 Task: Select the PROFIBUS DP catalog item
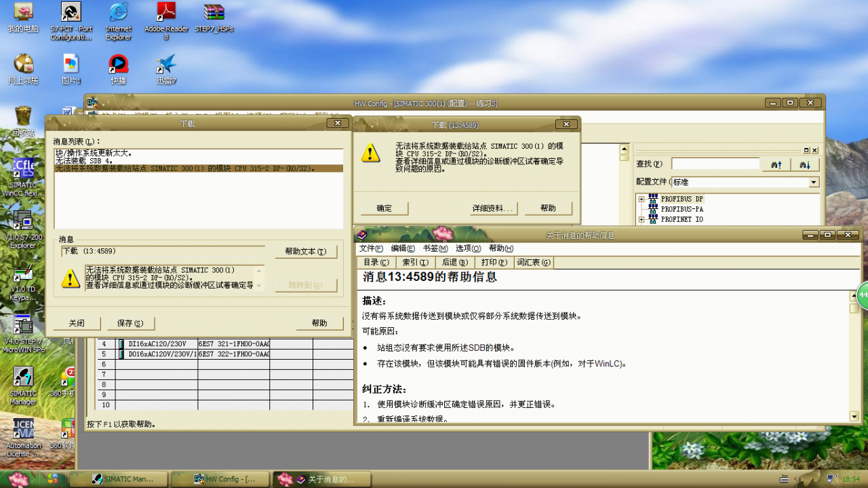tap(682, 200)
